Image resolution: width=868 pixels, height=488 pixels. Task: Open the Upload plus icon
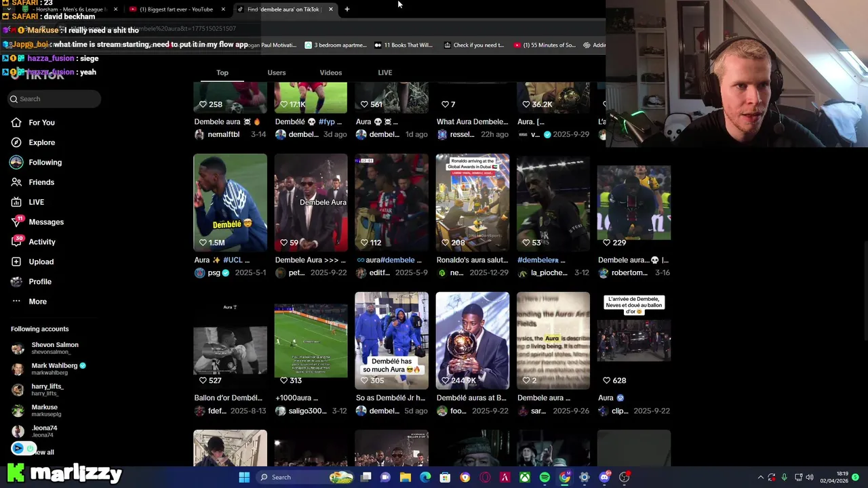pos(16,262)
